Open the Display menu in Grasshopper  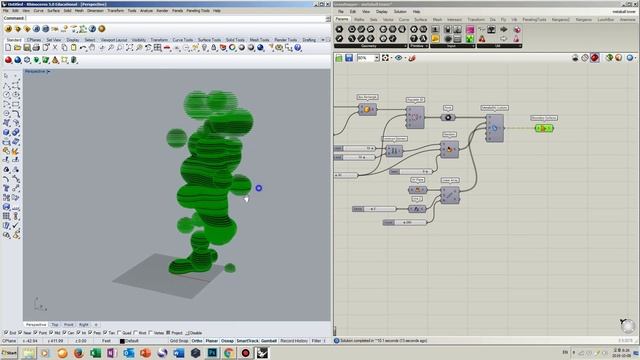382,12
